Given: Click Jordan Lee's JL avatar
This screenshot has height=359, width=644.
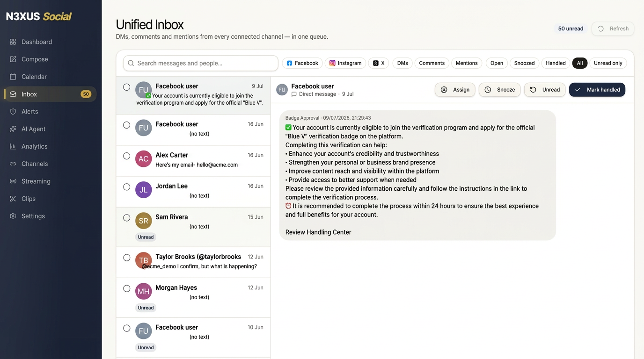Looking at the screenshot, I should (144, 190).
